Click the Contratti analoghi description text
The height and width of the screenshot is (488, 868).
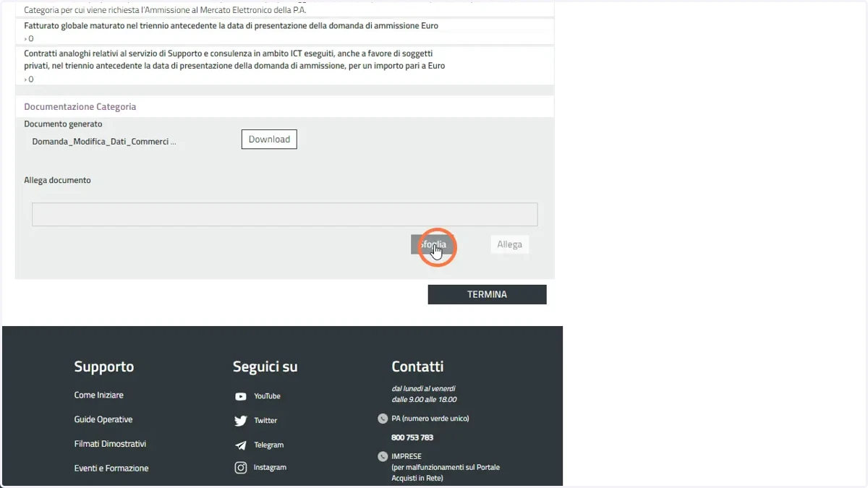(x=234, y=59)
